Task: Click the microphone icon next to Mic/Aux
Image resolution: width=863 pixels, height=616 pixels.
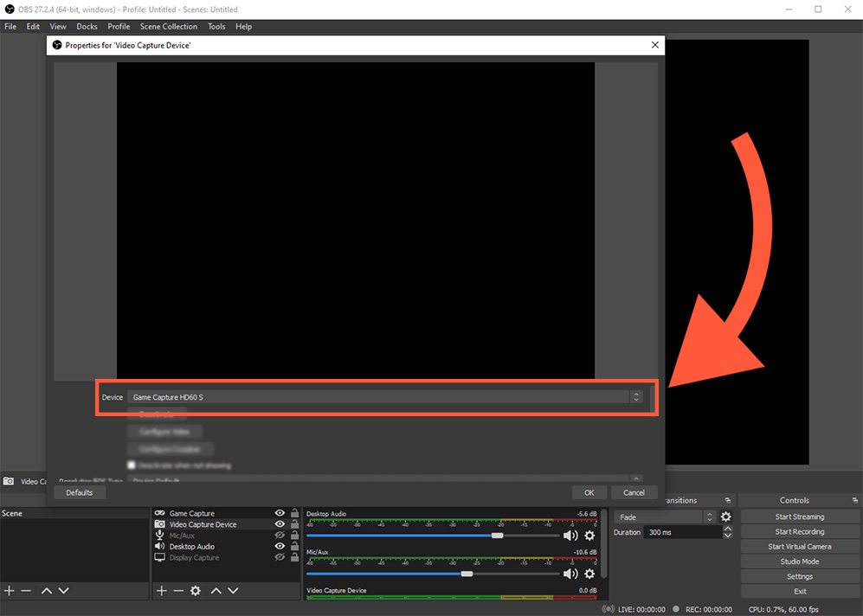Action: [x=159, y=535]
